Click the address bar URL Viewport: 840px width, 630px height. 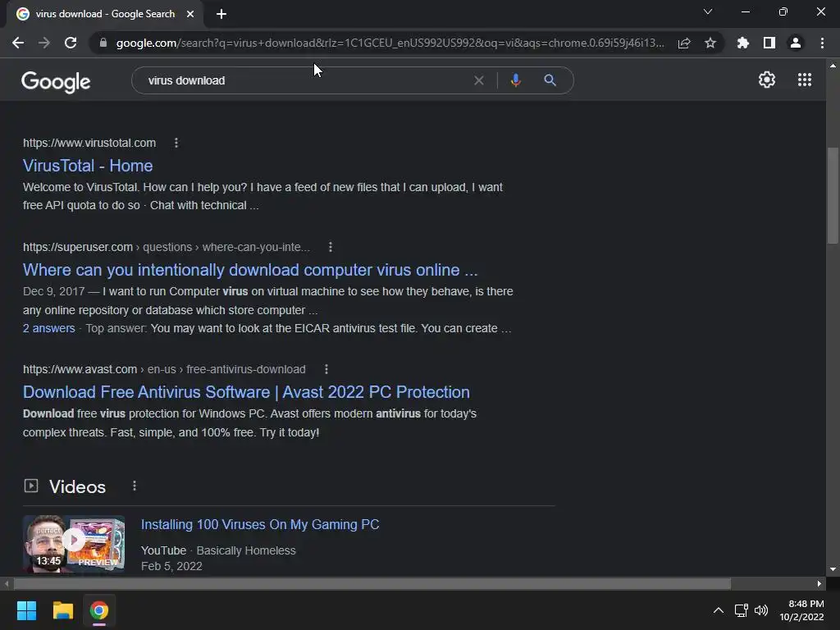[390, 43]
